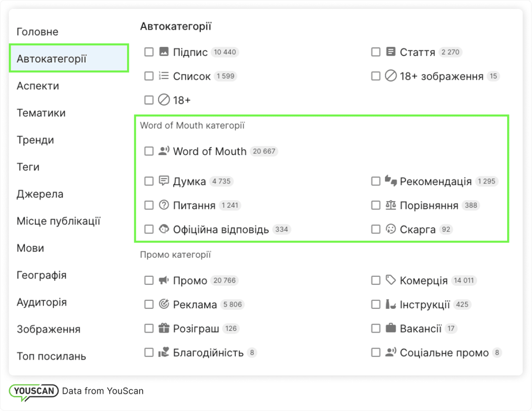Click the scales icon beside Порівняння

click(x=391, y=205)
